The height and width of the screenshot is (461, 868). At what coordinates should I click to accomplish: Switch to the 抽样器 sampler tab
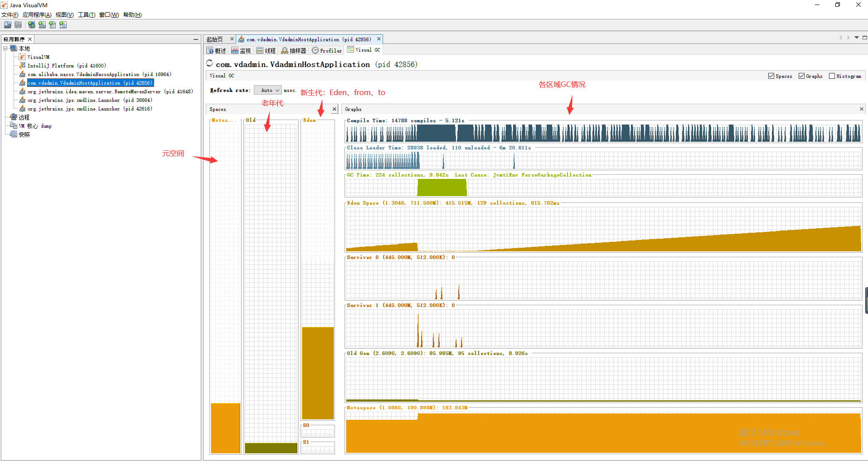point(294,50)
